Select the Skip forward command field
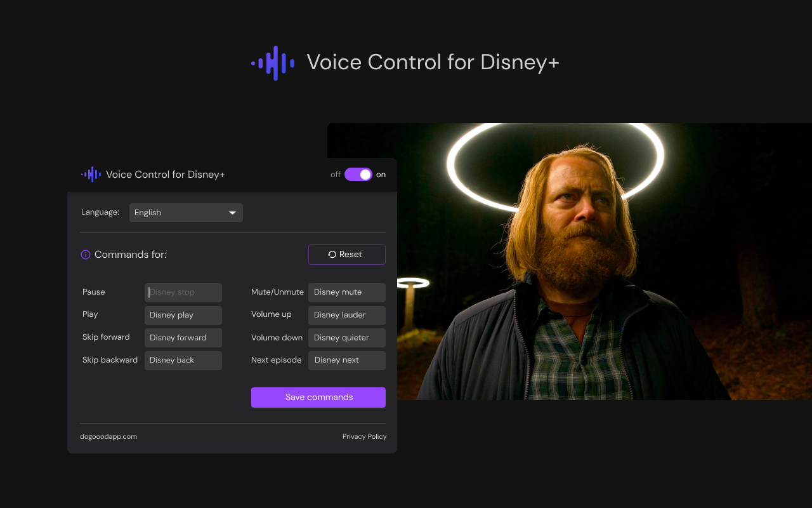 (183, 338)
